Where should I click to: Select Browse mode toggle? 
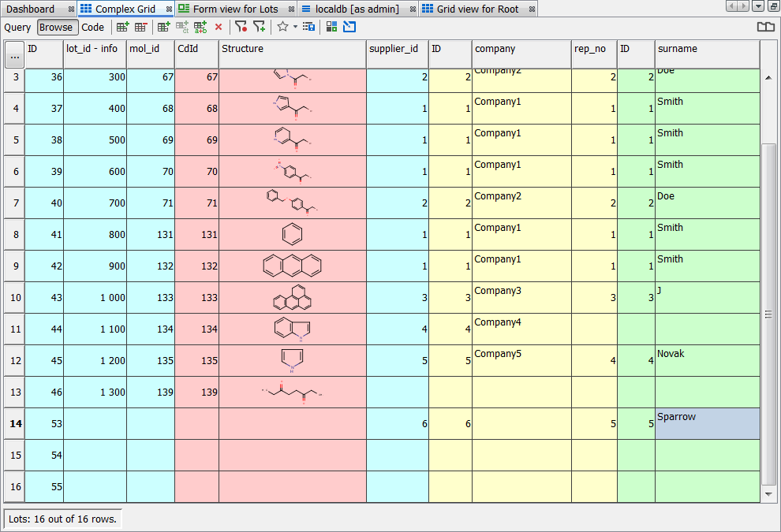[57, 27]
